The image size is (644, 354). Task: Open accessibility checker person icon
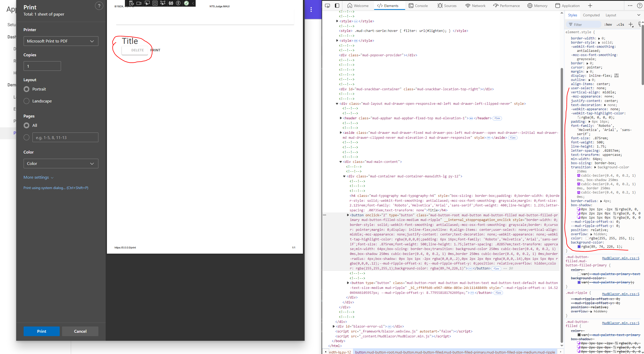point(178,3)
